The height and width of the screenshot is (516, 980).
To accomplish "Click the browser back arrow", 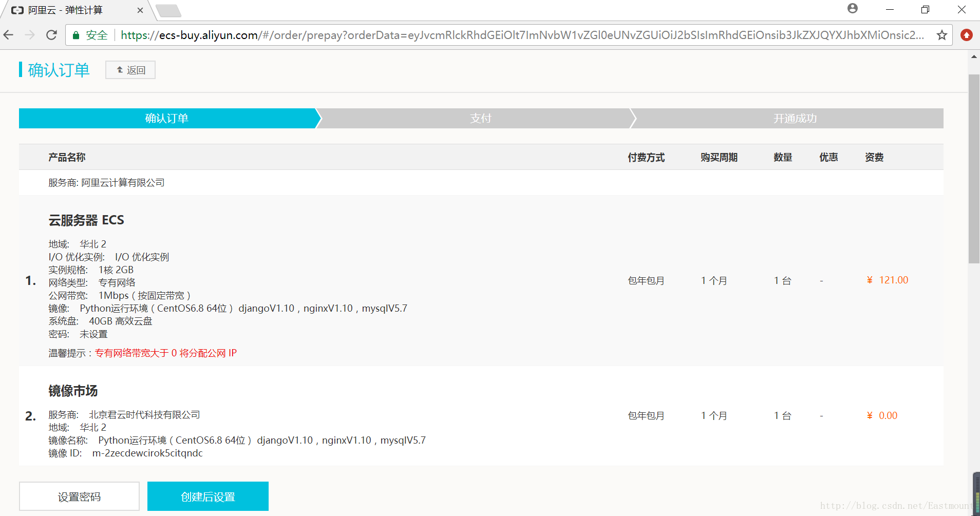I will pyautogui.click(x=9, y=35).
